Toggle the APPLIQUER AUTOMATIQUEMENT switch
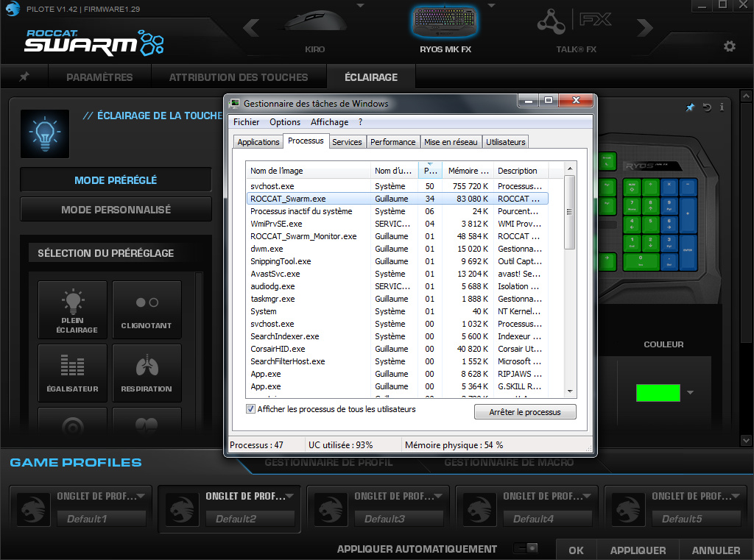754x560 pixels. pos(526,548)
